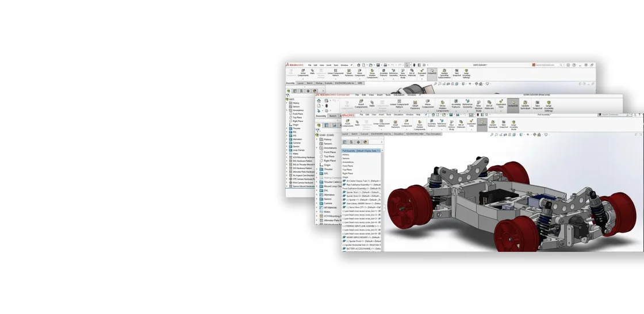This screenshot has width=644, height=314.
Task: Select Assembly tab in the middle window
Action: click(321, 116)
